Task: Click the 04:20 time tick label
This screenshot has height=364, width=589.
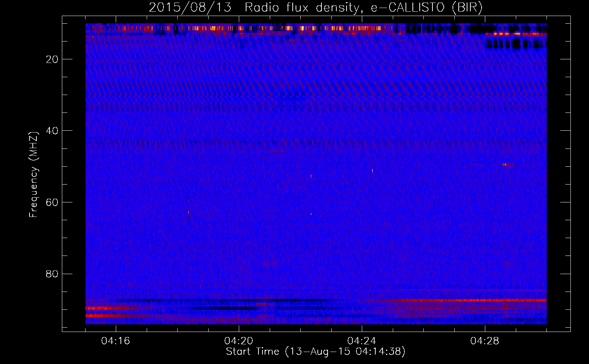Action: [239, 341]
